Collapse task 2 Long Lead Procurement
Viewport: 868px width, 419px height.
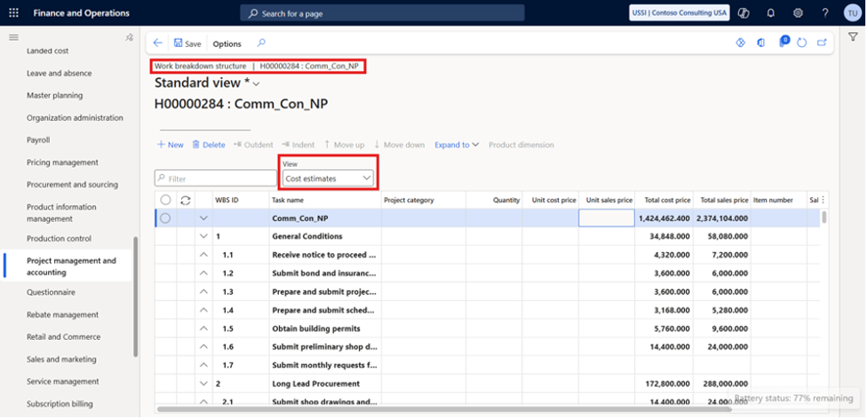[x=203, y=383]
